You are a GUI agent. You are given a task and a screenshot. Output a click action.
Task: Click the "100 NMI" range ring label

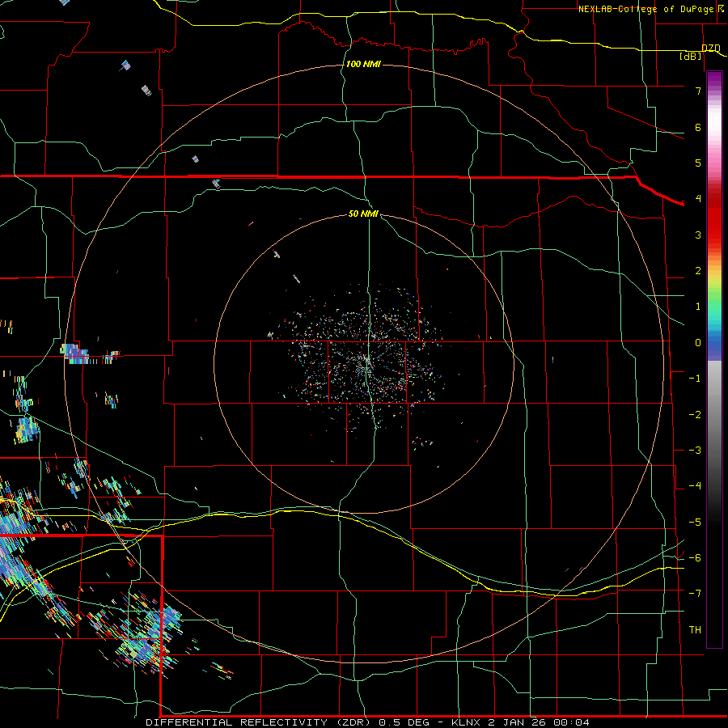click(363, 64)
